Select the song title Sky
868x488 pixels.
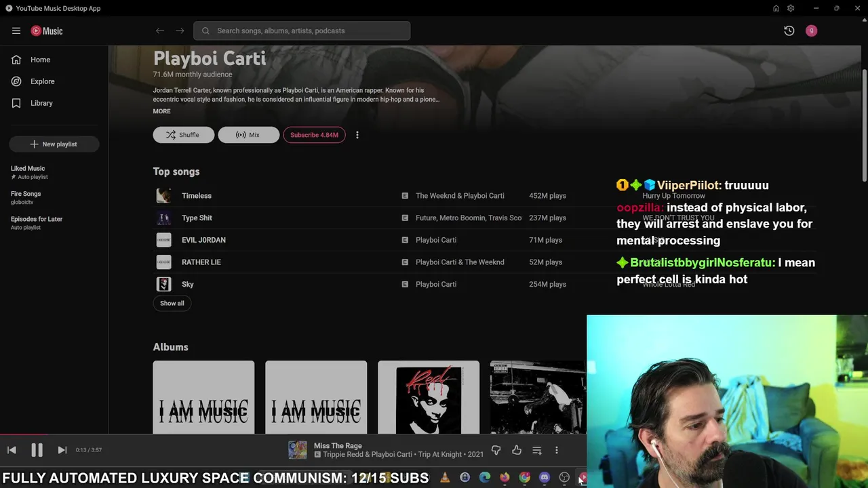click(188, 284)
